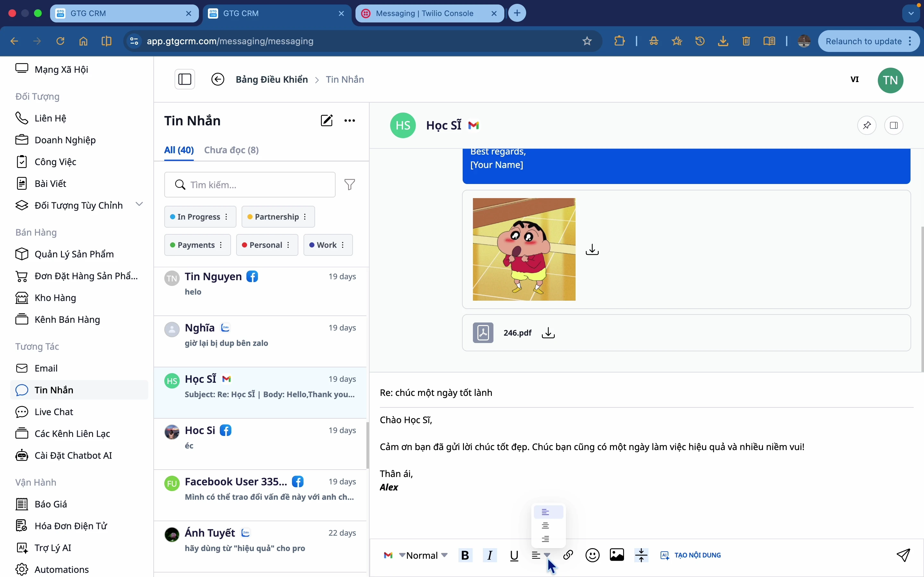Viewport: 924px width, 577px height.
Task: Click Bảng Điều Khiển breadcrumb link
Action: point(271,79)
